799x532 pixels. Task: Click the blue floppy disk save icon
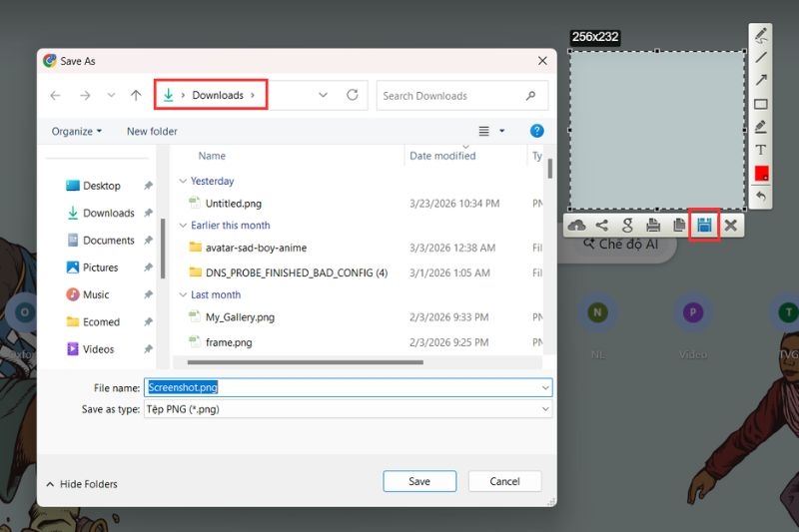(704, 225)
